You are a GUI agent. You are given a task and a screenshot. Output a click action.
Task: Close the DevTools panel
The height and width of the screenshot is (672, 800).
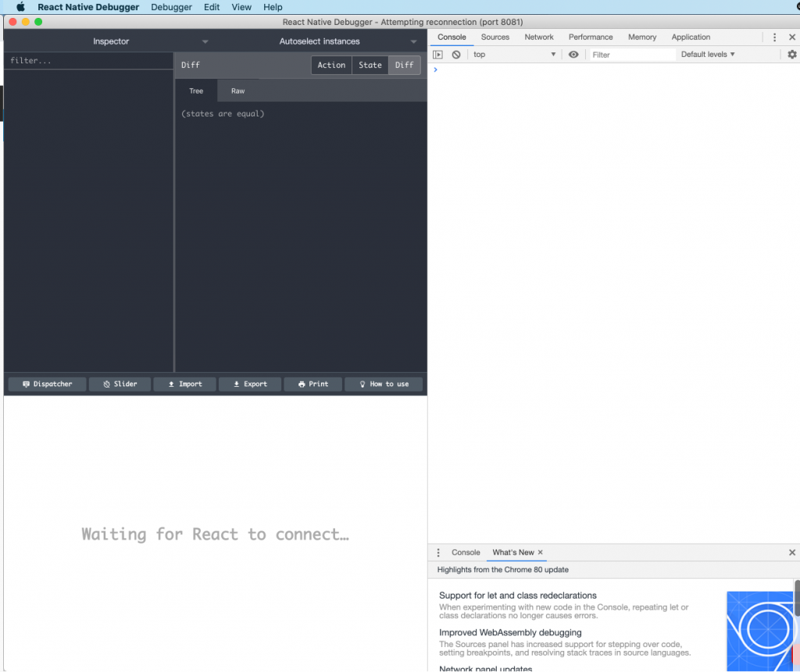coord(792,38)
